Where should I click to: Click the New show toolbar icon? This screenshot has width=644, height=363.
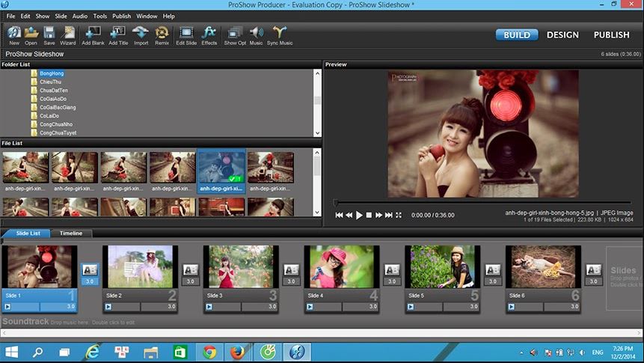pyautogui.click(x=14, y=35)
